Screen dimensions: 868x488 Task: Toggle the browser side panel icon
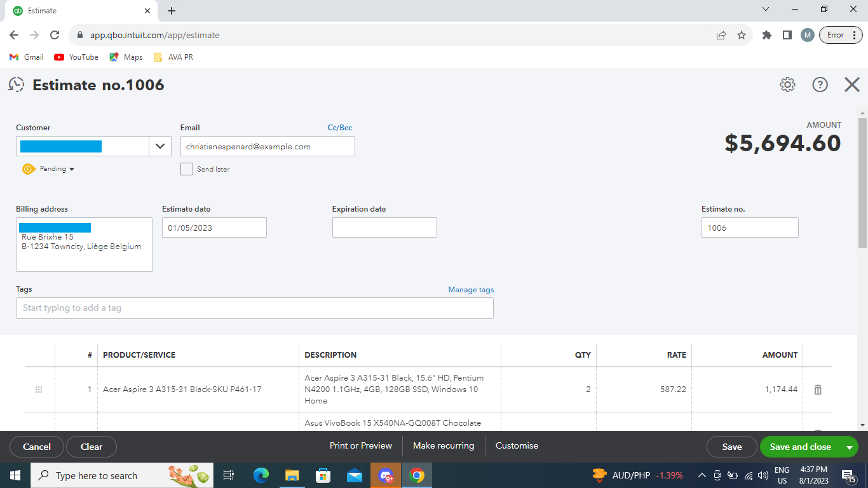coord(787,35)
